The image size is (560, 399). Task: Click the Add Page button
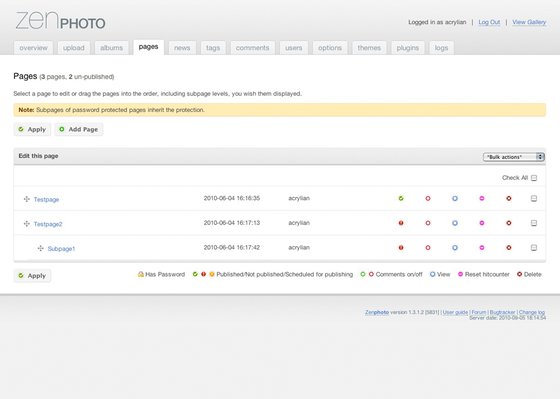click(79, 129)
